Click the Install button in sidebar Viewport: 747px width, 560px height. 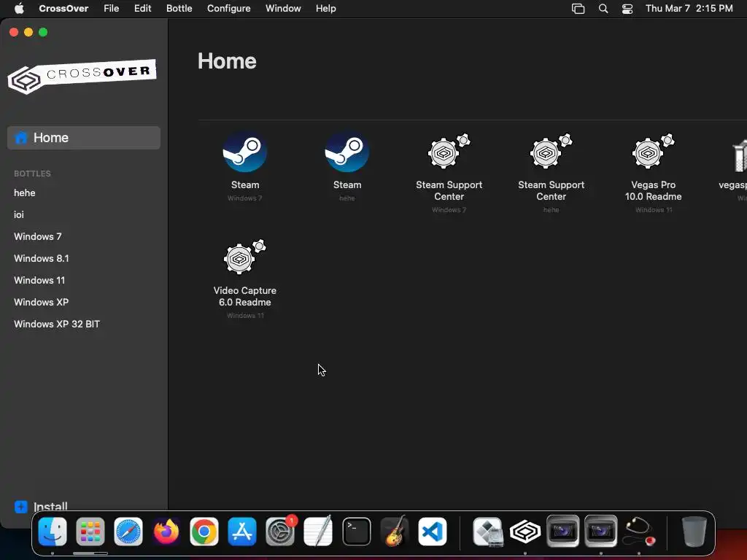coord(41,507)
